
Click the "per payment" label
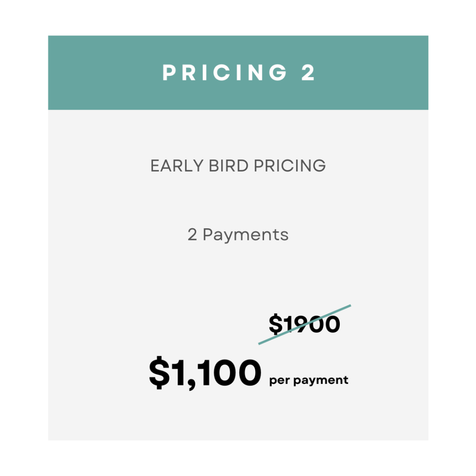click(309, 380)
